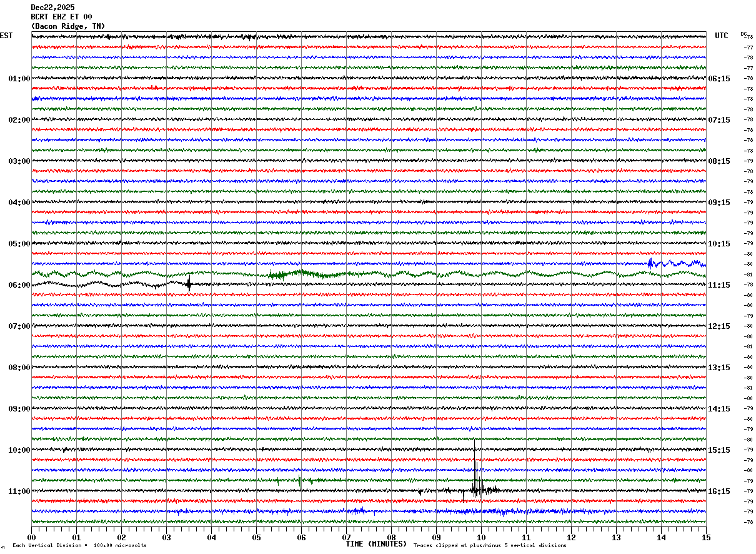The height and width of the screenshot is (554, 756).
Task: Click the 15 minute tick on the x-axis
Action: click(x=705, y=537)
